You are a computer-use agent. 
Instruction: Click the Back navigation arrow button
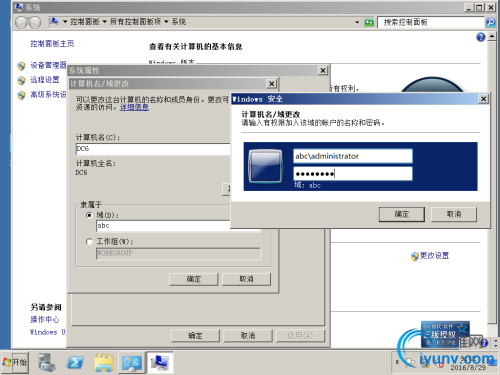click(x=21, y=22)
